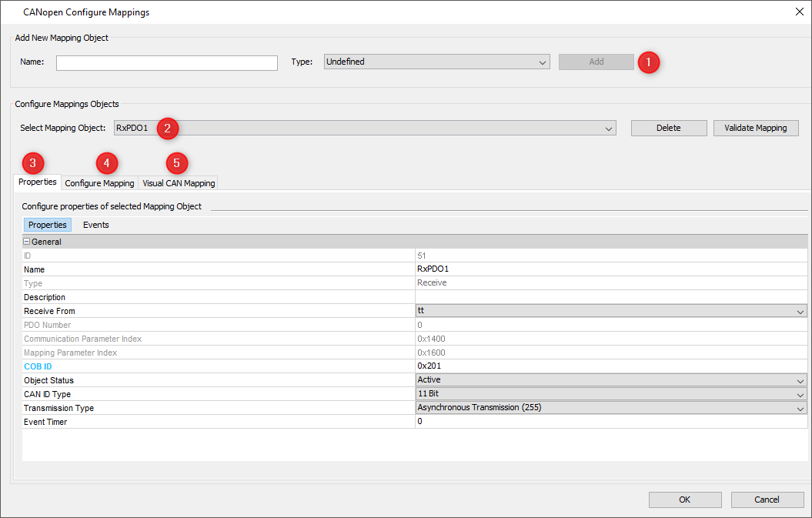The height and width of the screenshot is (518, 812).
Task: Switch to the Configure Mapping tab
Action: [x=99, y=183]
